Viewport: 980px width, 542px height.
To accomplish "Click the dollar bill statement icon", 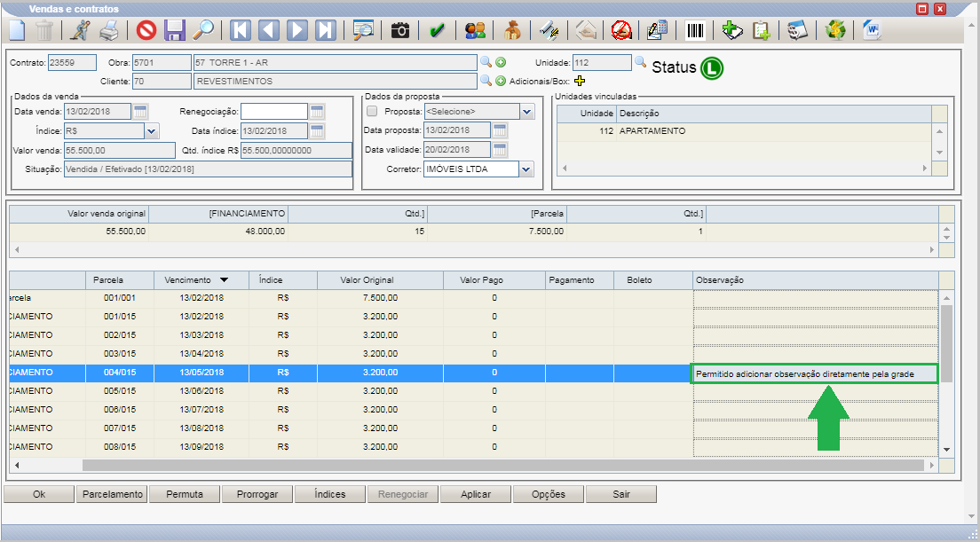I will [797, 30].
